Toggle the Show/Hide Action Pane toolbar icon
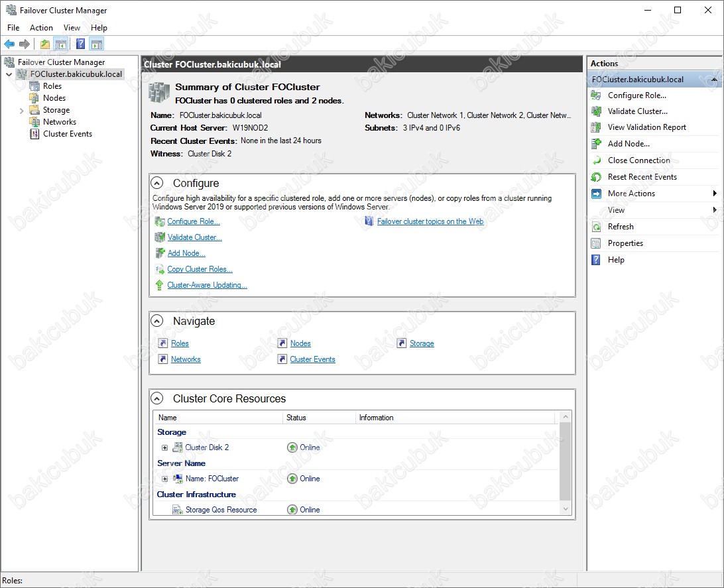 (97, 44)
